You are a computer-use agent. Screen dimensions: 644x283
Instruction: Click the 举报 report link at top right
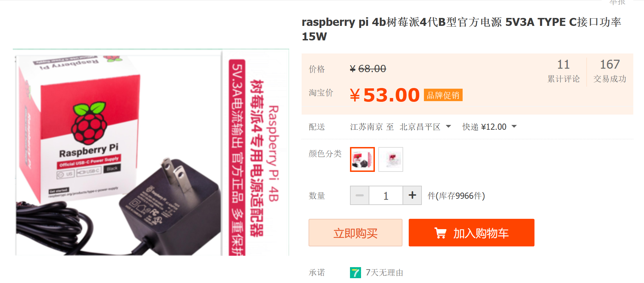coord(617,2)
